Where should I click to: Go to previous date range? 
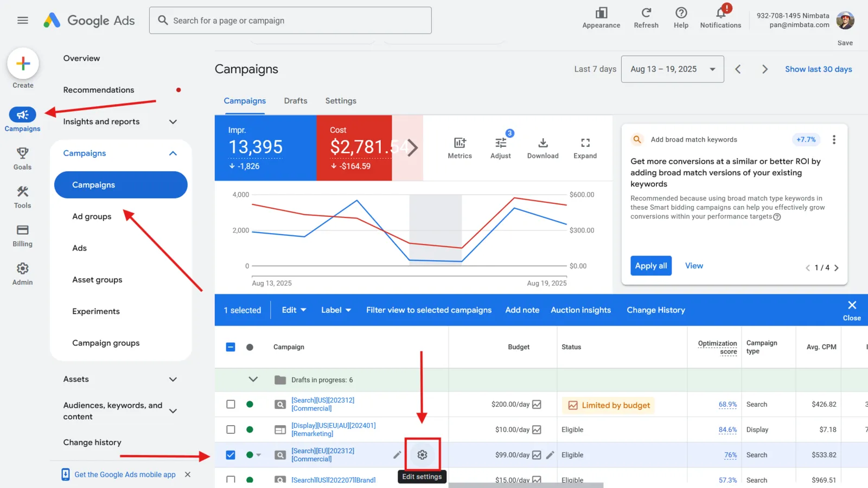[x=738, y=69]
